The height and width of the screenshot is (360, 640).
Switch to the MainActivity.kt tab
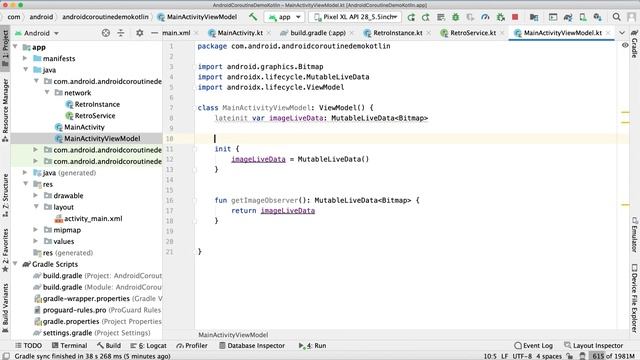[x=239, y=33]
